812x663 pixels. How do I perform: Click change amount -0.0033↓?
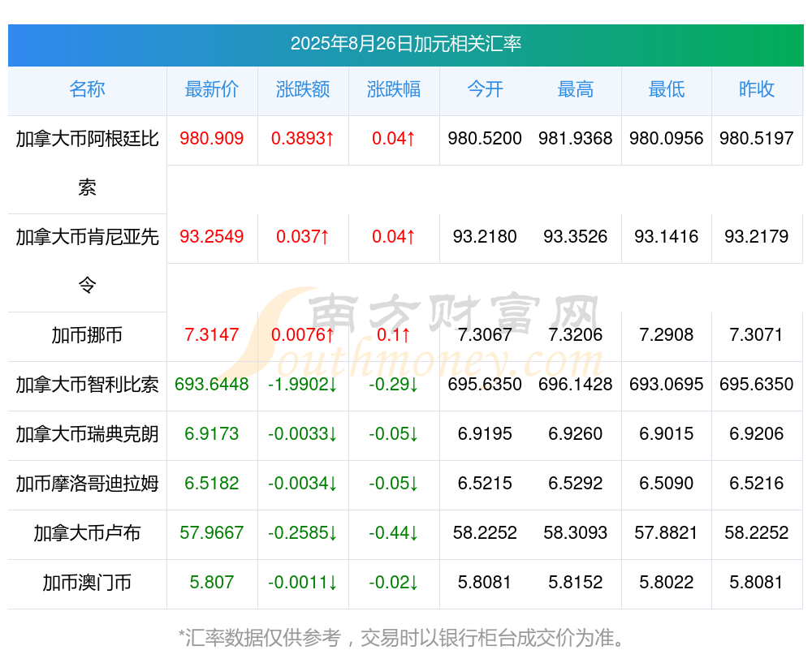pos(303,434)
